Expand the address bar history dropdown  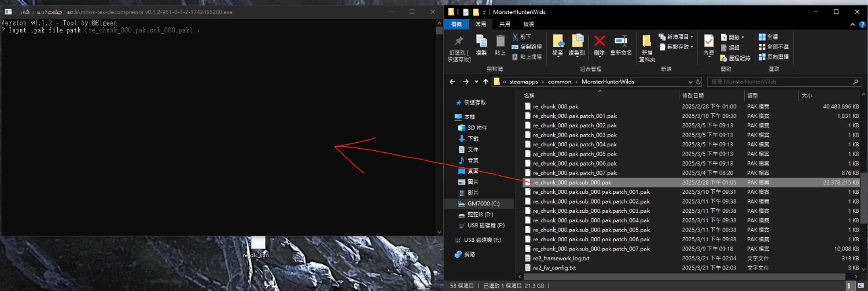tap(690, 82)
